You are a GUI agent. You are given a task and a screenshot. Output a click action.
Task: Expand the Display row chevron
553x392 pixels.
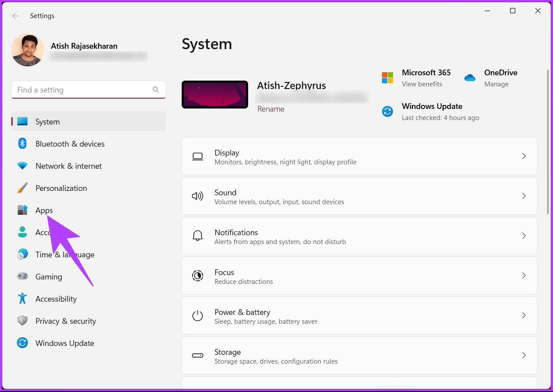tap(524, 156)
